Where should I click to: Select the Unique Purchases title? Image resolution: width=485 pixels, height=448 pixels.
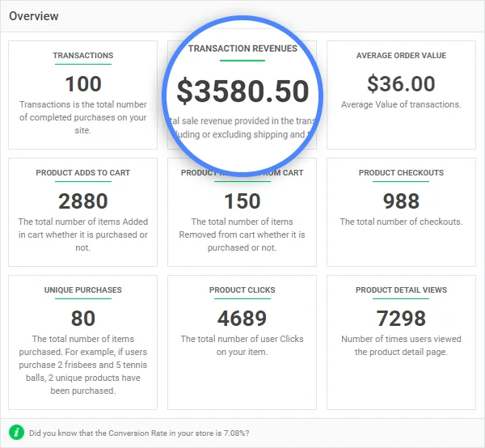tap(83, 290)
